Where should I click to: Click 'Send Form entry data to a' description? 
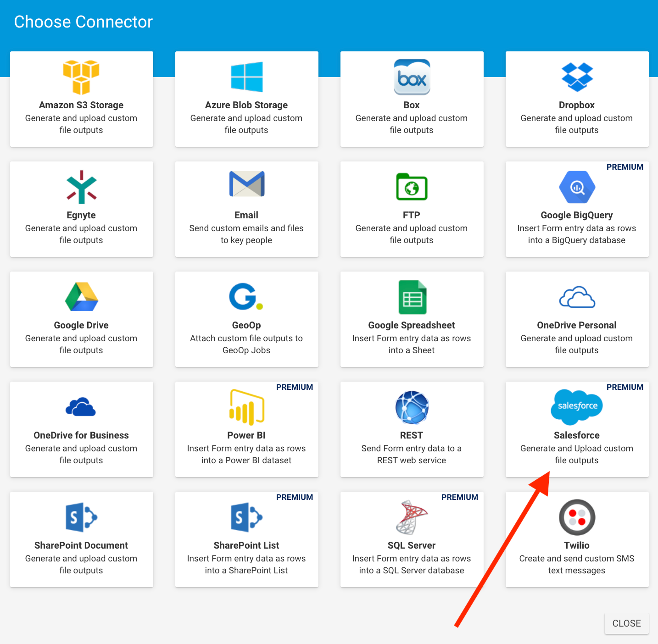[412, 448]
